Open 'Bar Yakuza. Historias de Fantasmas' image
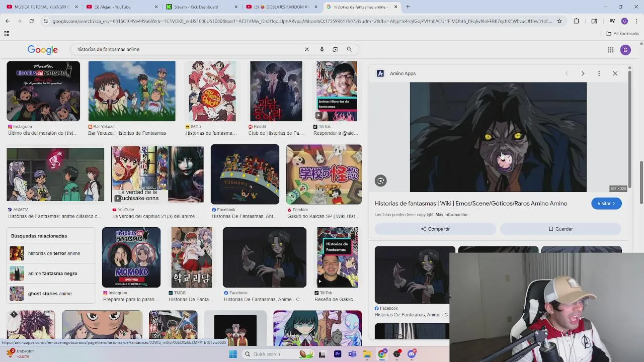644x362 pixels. coord(132,91)
